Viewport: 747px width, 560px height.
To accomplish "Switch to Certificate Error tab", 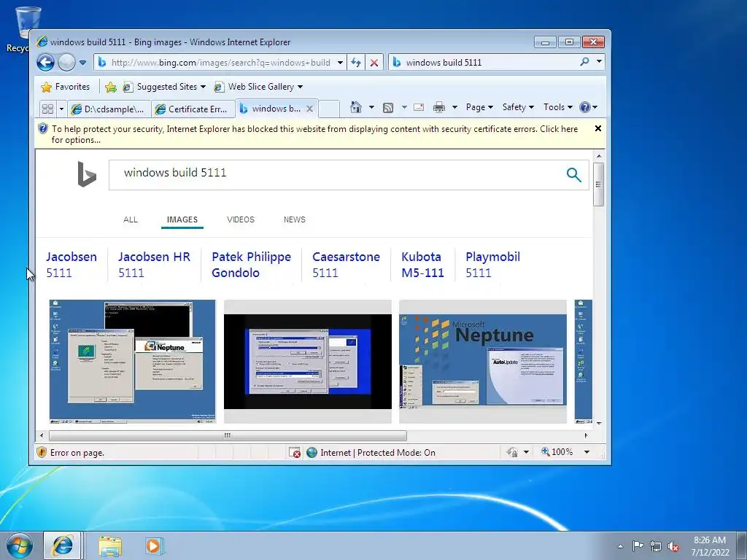I will pos(193,109).
